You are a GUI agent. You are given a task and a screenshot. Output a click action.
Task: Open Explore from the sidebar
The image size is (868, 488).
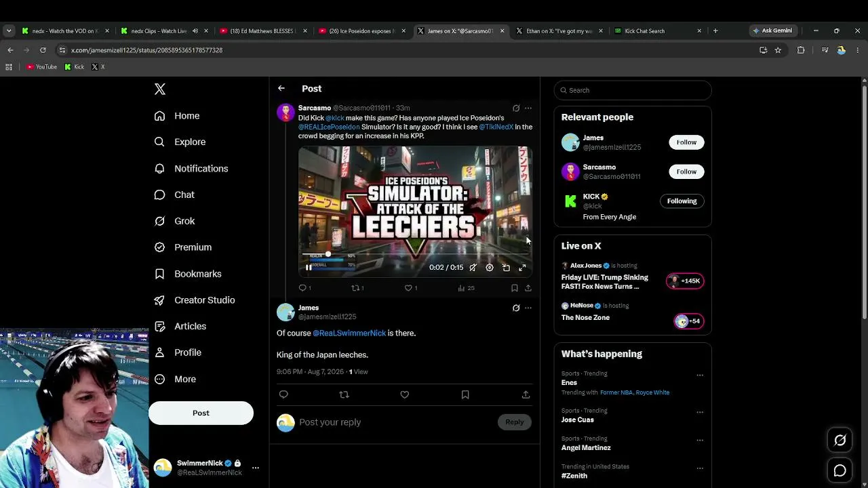(180, 142)
